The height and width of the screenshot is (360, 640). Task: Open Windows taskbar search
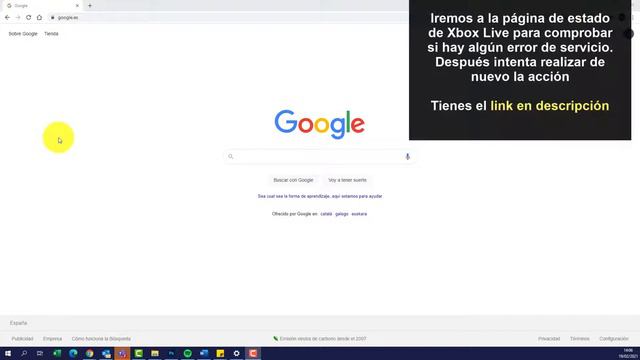(x=24, y=353)
